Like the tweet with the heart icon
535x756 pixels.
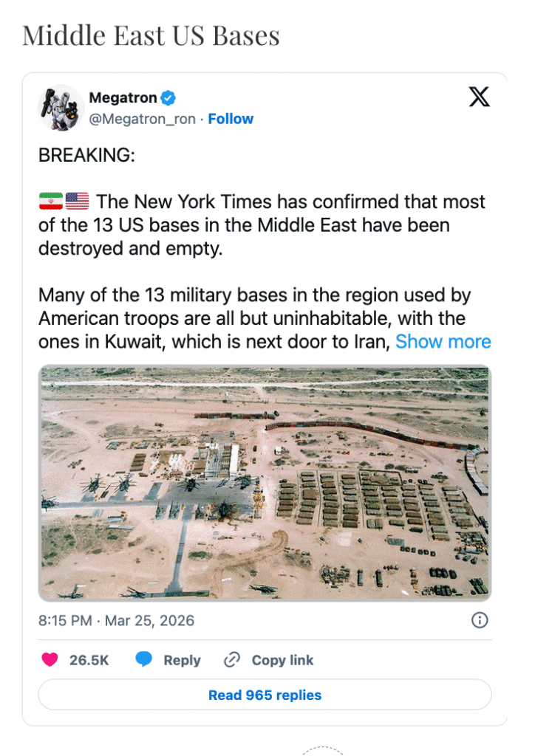[x=50, y=660]
